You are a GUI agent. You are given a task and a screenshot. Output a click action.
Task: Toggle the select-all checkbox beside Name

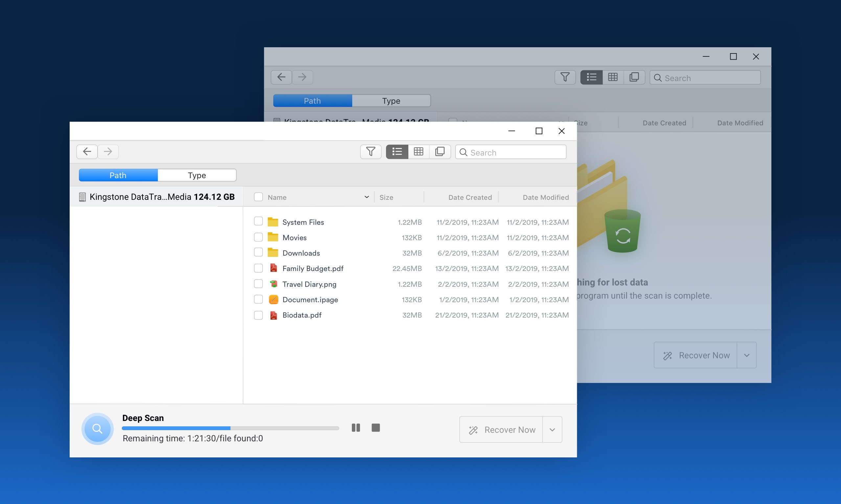pos(258,197)
